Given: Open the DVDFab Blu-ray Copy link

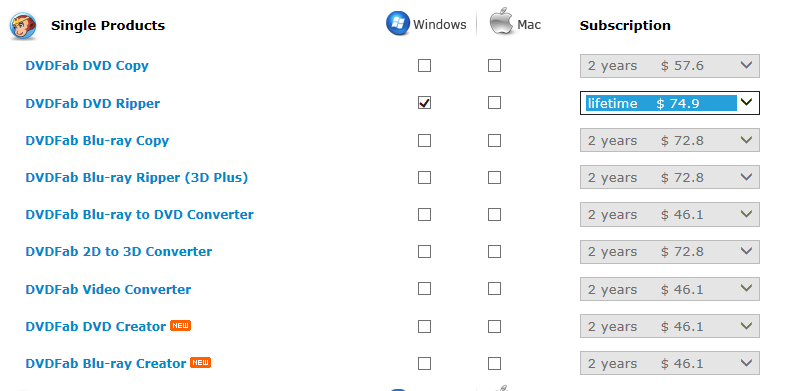Looking at the screenshot, I should coord(97,141).
